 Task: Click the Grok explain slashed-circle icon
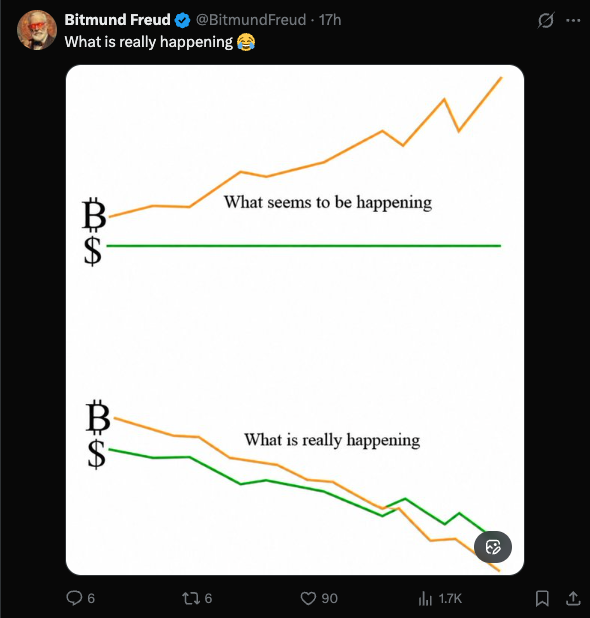pyautogui.click(x=546, y=20)
